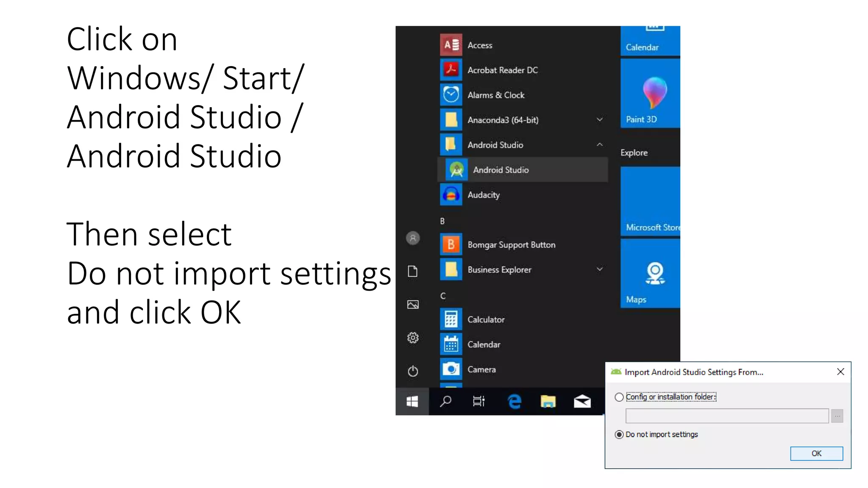The width and height of the screenshot is (868, 488).
Task: Launch Audacity from the app list
Action: coord(483,195)
